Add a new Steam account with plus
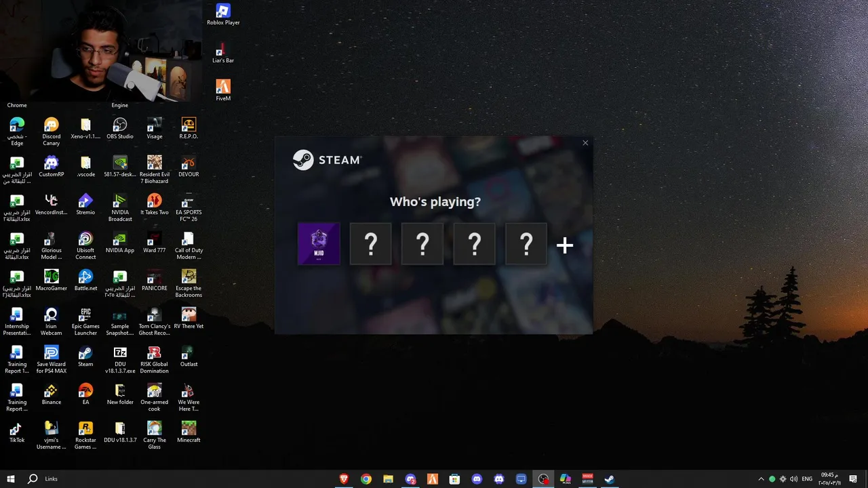The height and width of the screenshot is (488, 868). tap(565, 245)
